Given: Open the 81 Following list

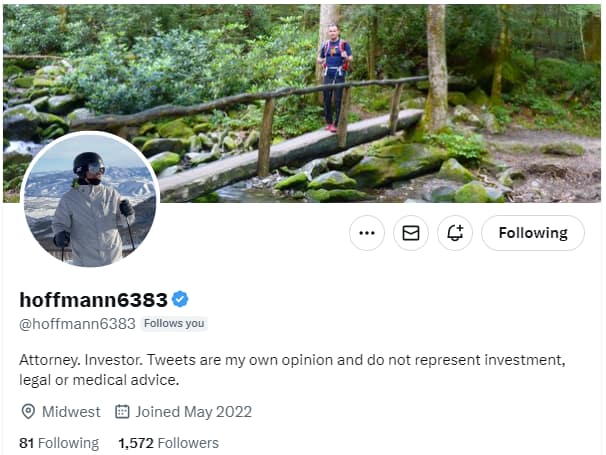Looking at the screenshot, I should pos(59,442).
